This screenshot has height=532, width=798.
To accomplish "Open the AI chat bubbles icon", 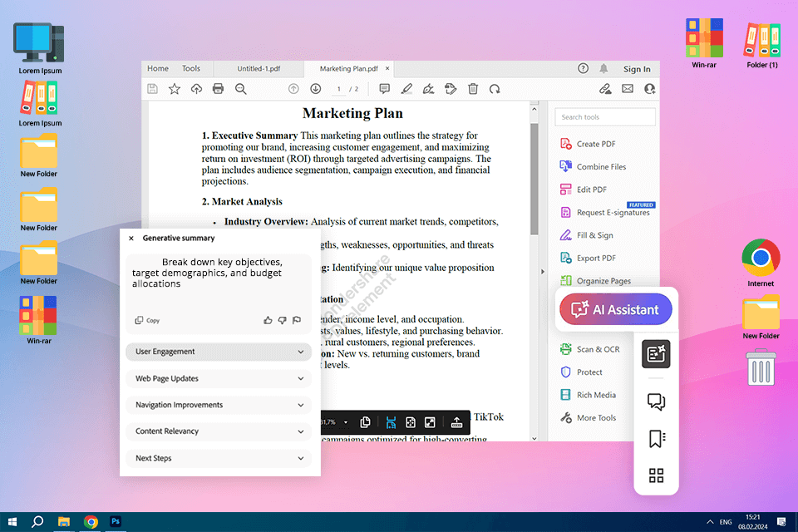I will [656, 401].
